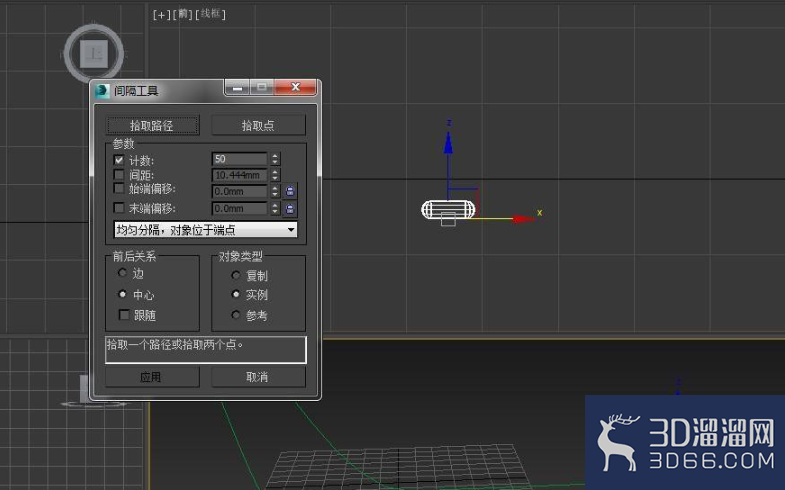The width and height of the screenshot is (785, 490).
Task: Click the 末端偏移 spinner arrows
Action: [x=275, y=208]
